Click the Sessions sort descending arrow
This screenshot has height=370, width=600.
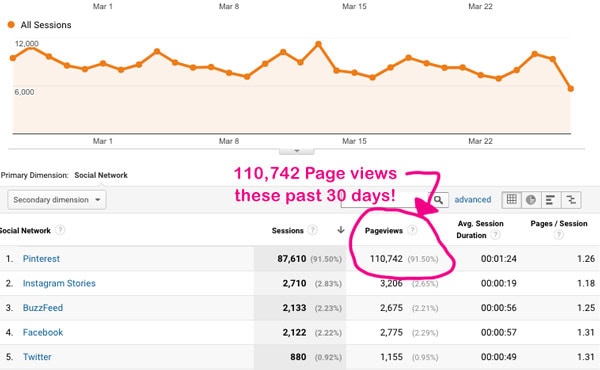click(x=341, y=230)
